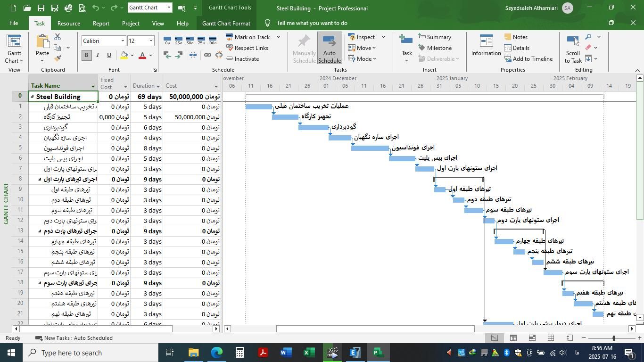Open the Gantt Chart Format tab

pos(226,23)
